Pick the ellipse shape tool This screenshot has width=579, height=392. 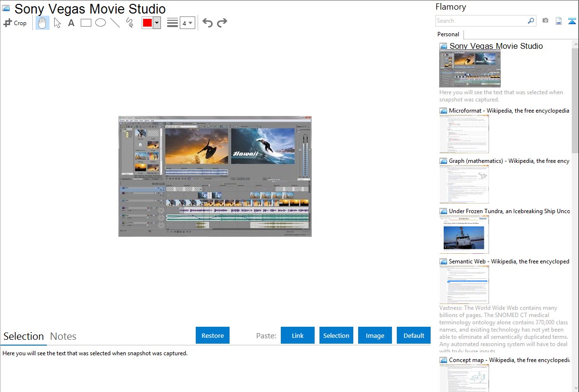[x=101, y=23]
